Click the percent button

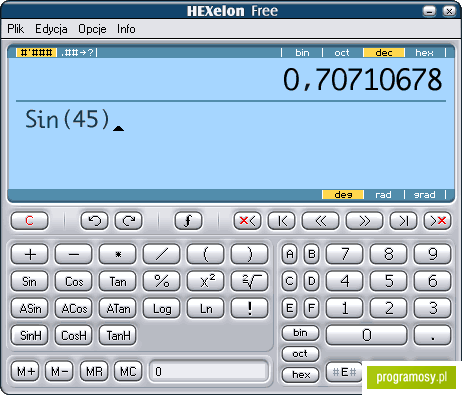pos(162,281)
